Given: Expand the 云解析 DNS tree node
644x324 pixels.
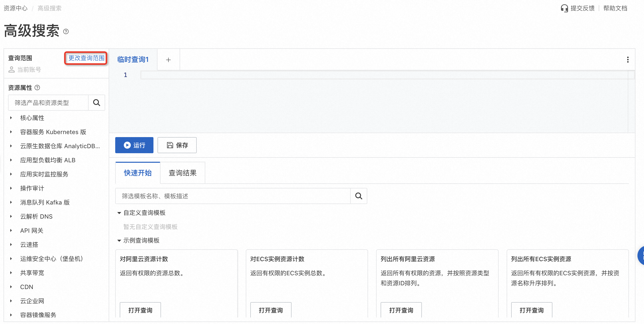Looking at the screenshot, I should [11, 216].
